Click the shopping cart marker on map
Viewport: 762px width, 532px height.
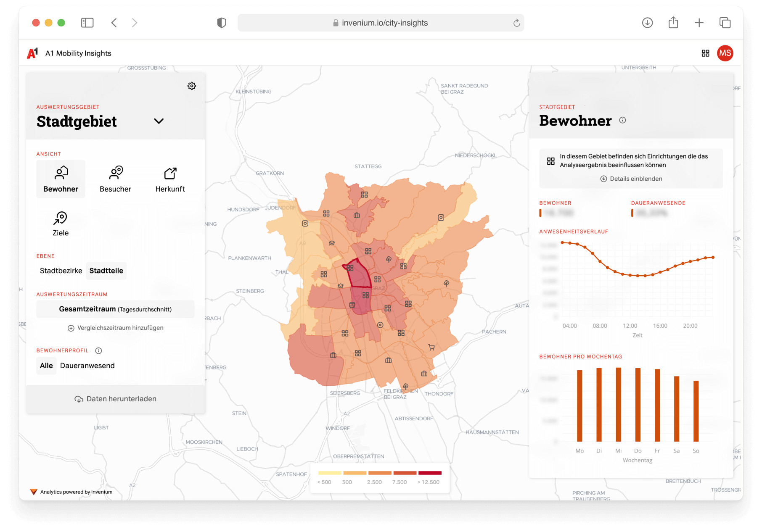point(431,347)
